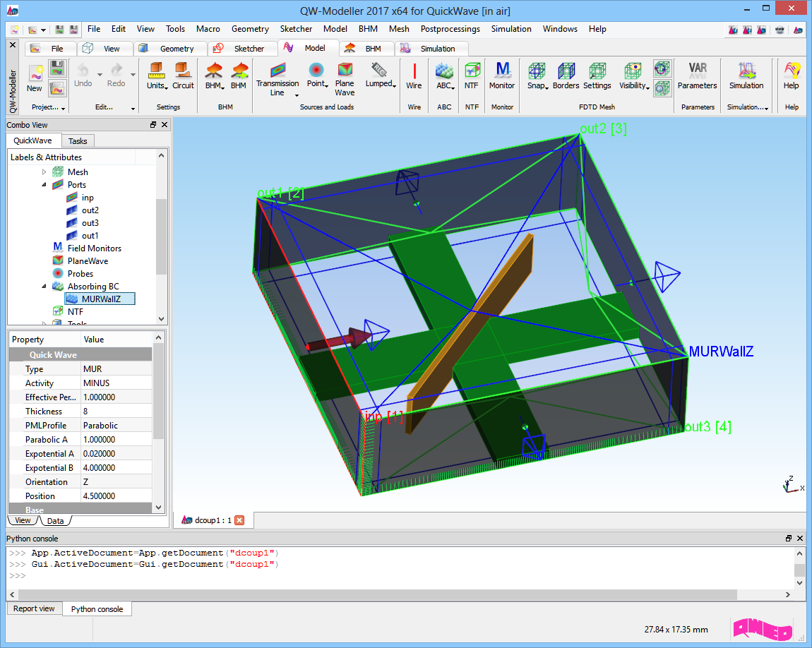812x648 pixels.
Task: Close the dcoup1 document tab
Action: tap(239, 520)
